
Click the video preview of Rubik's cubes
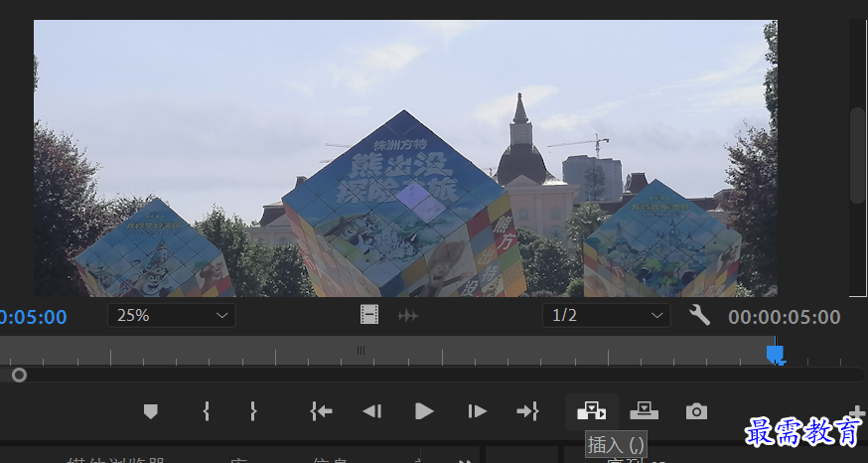(x=405, y=158)
